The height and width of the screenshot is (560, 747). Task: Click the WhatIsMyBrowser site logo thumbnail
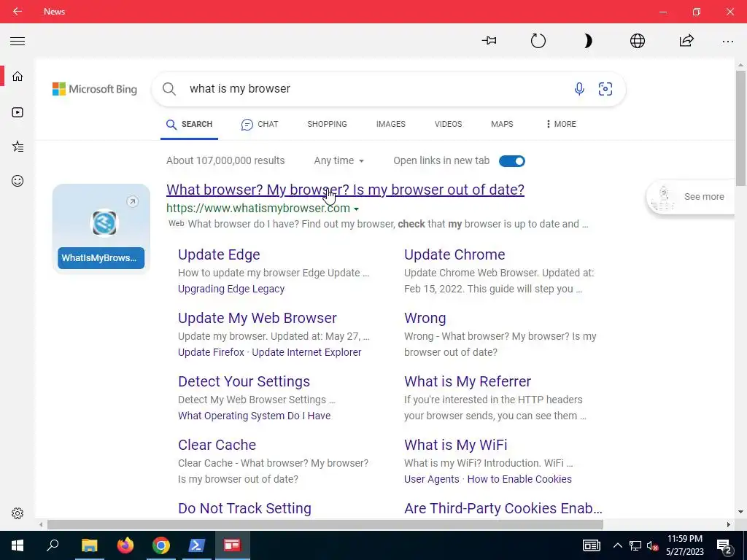(104, 223)
